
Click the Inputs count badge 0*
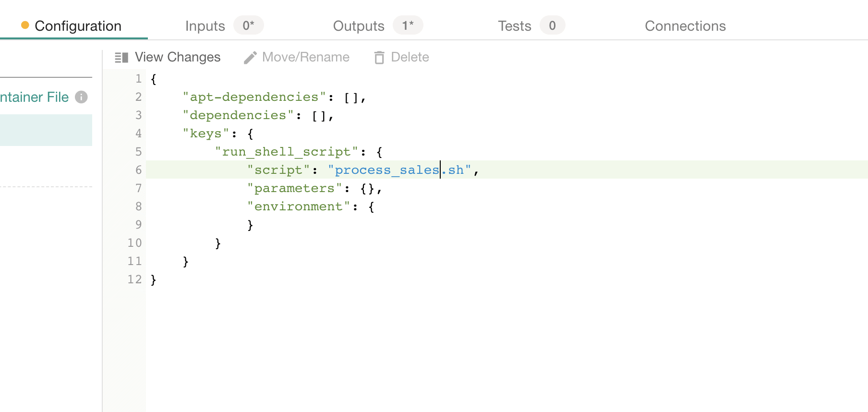pos(248,25)
